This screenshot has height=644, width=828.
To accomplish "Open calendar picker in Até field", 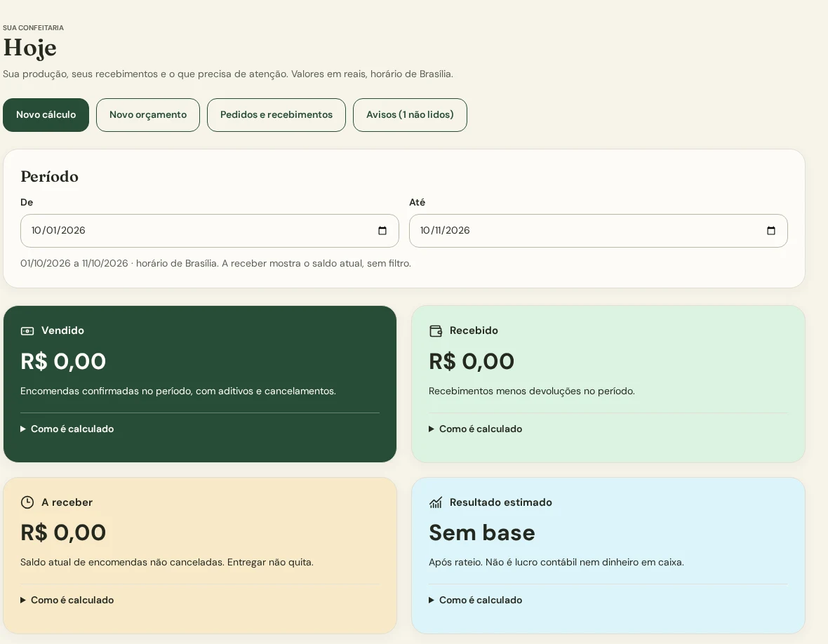I will click(x=771, y=231).
